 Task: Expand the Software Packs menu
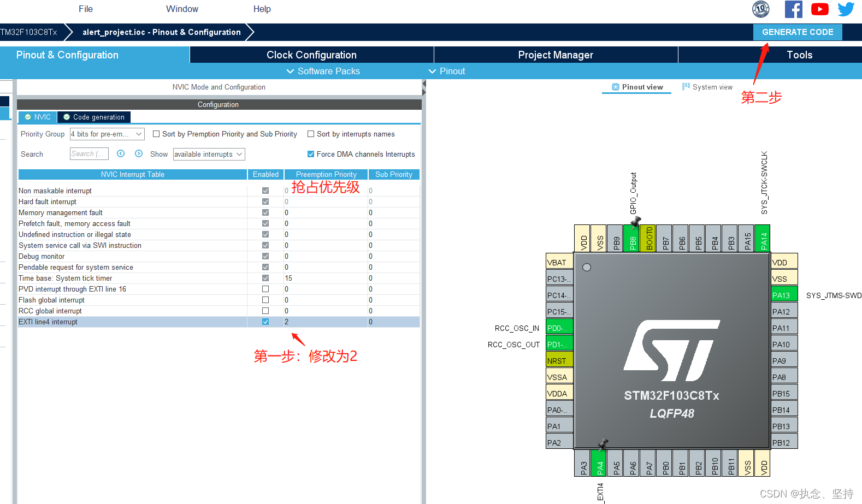pos(323,71)
